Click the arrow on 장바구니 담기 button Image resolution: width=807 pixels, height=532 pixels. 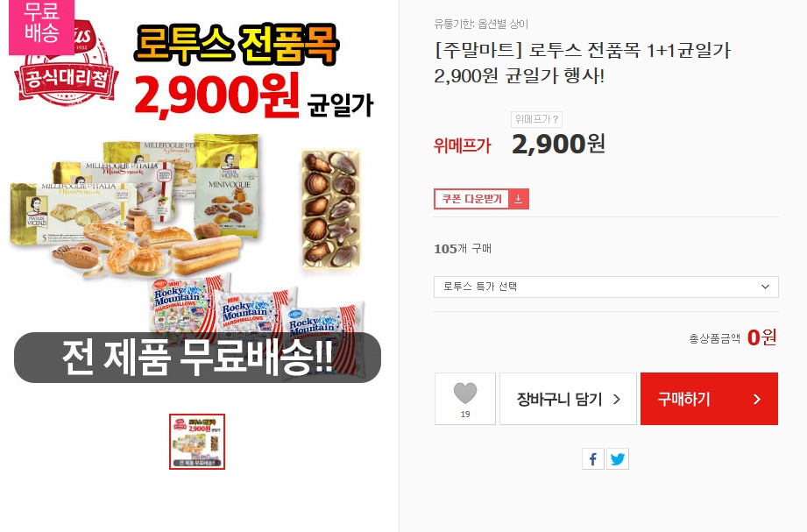tap(617, 399)
